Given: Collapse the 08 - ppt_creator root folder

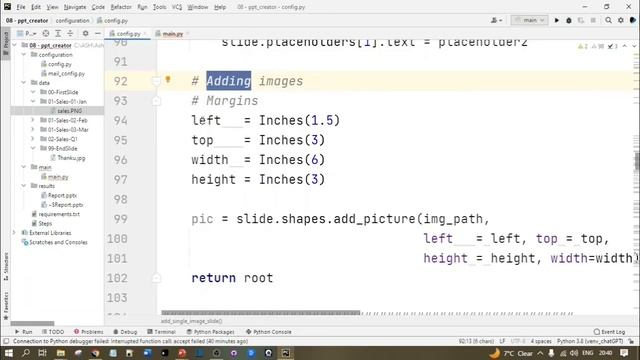Looking at the screenshot, I should [x=15, y=45].
